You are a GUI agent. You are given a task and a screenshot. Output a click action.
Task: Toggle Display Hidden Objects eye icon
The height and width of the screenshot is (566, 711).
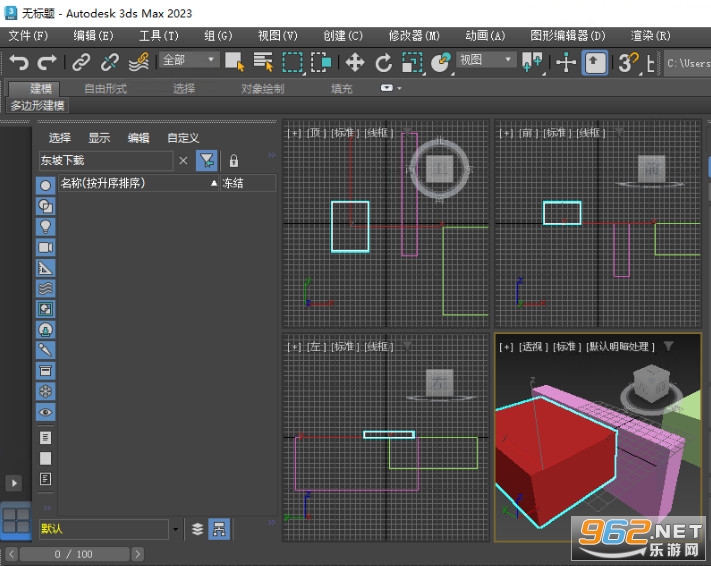pyautogui.click(x=45, y=412)
